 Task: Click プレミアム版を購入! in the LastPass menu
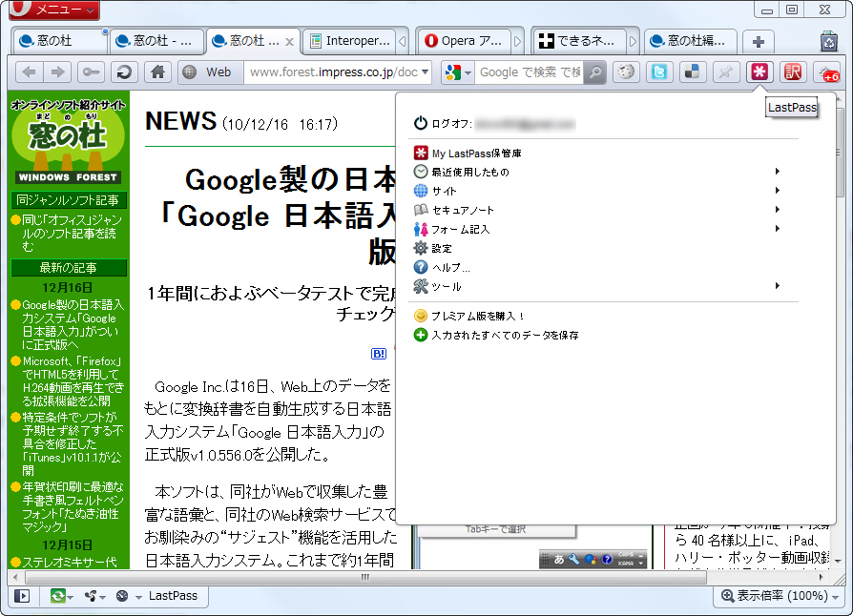[x=479, y=315]
